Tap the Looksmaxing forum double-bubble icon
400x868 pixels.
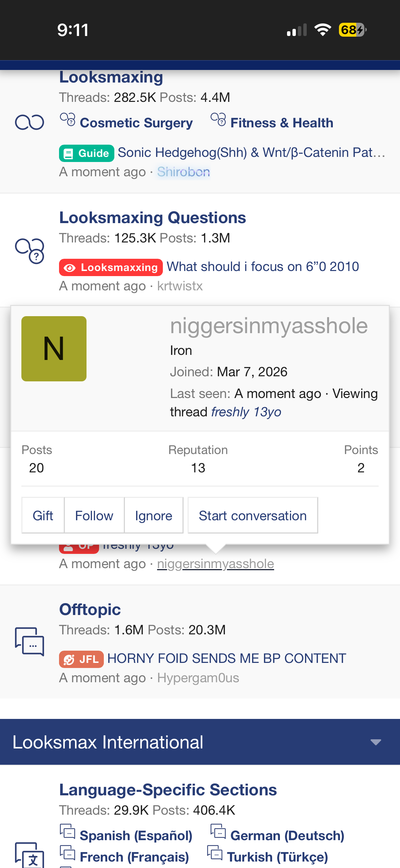pos(30,122)
